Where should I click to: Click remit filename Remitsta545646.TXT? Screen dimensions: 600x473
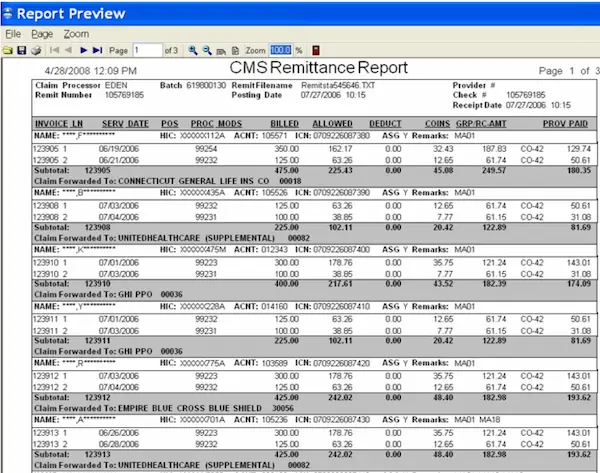point(338,85)
